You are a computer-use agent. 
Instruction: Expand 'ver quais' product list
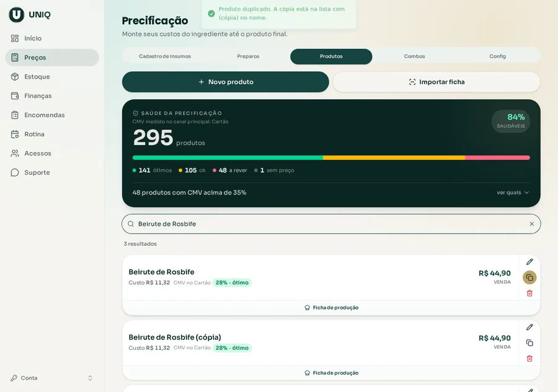coord(513,193)
